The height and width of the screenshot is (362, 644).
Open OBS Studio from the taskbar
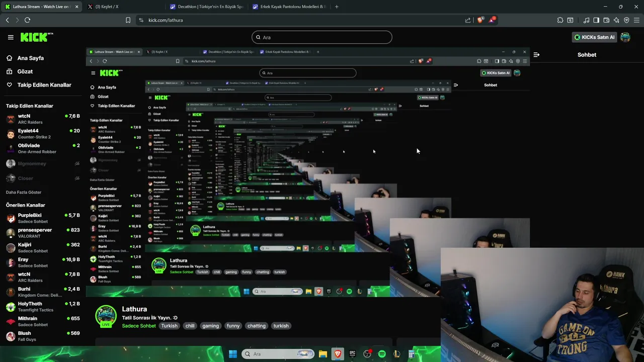pos(367,354)
